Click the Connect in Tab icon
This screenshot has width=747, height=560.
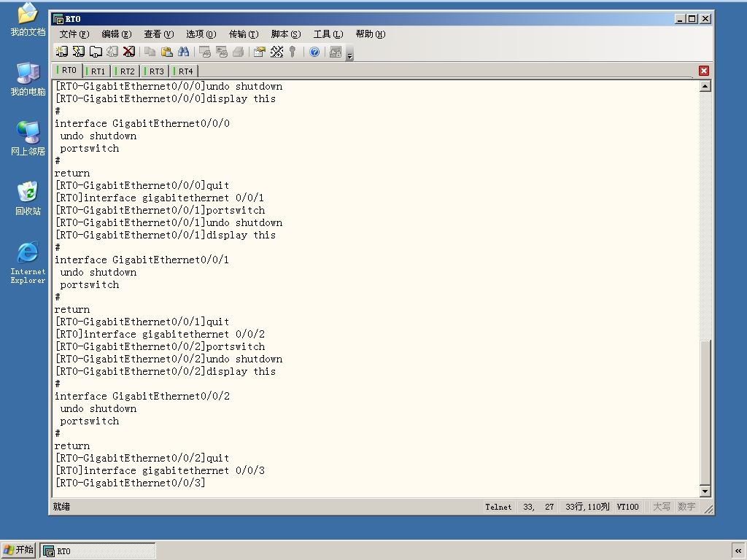[96, 52]
